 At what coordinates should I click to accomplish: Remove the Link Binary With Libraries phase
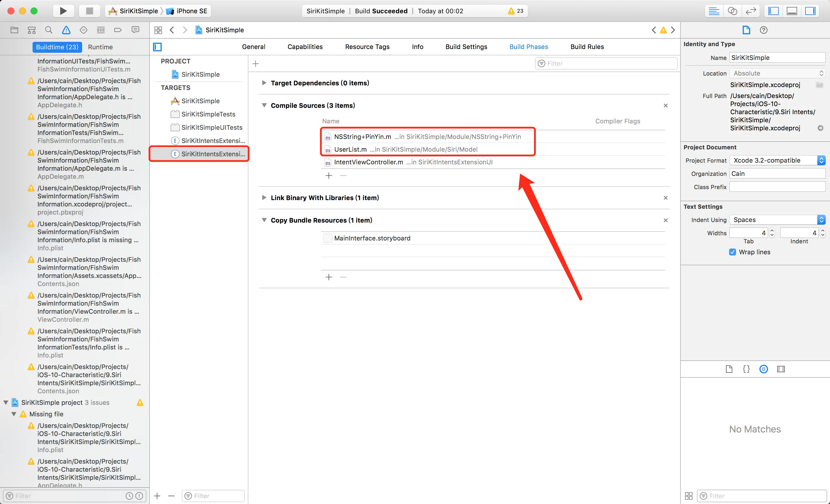[665, 198]
